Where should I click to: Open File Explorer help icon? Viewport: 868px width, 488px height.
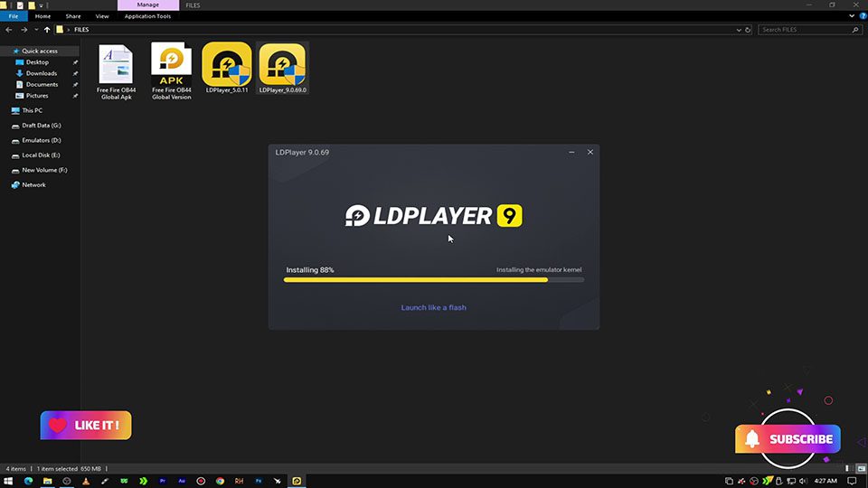click(x=863, y=16)
